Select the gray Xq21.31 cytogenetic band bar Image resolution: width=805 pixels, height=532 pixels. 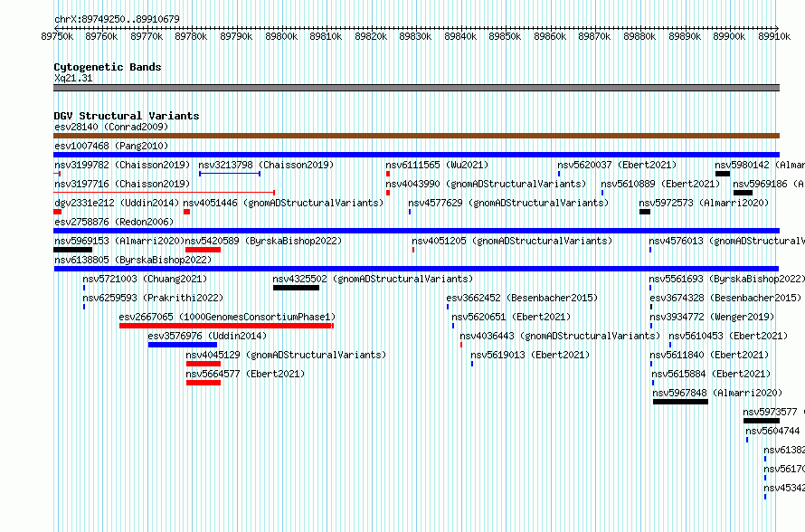coord(416,88)
